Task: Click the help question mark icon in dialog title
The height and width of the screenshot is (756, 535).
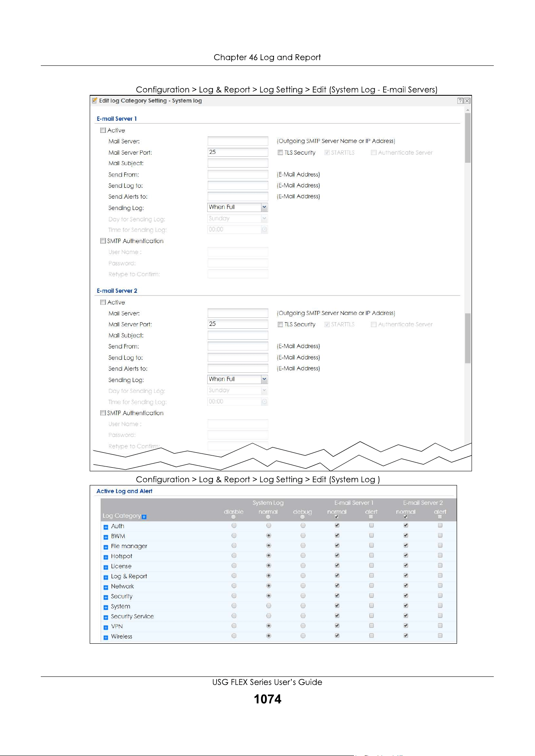Action: pos(460,101)
